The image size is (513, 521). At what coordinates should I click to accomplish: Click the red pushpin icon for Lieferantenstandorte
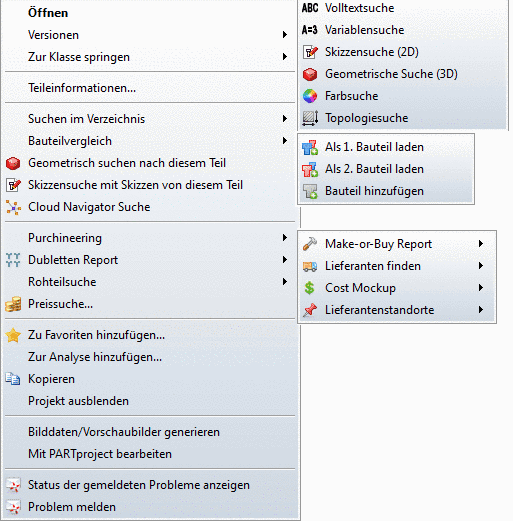point(310,310)
